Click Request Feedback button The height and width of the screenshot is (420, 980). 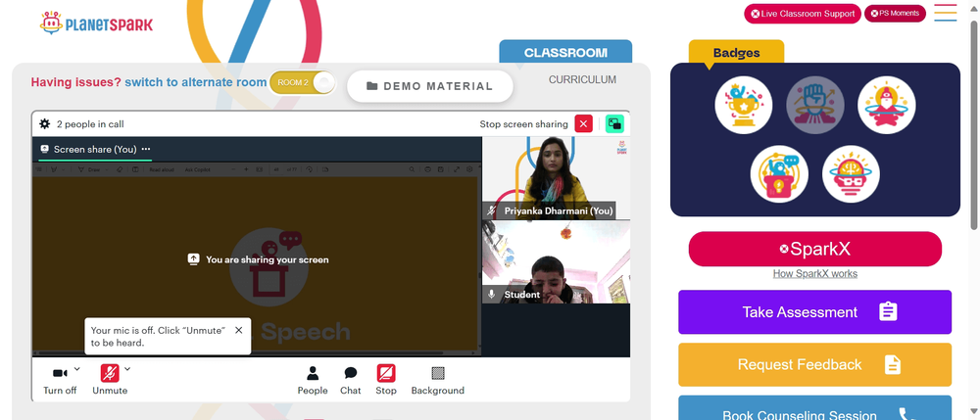pos(815,364)
